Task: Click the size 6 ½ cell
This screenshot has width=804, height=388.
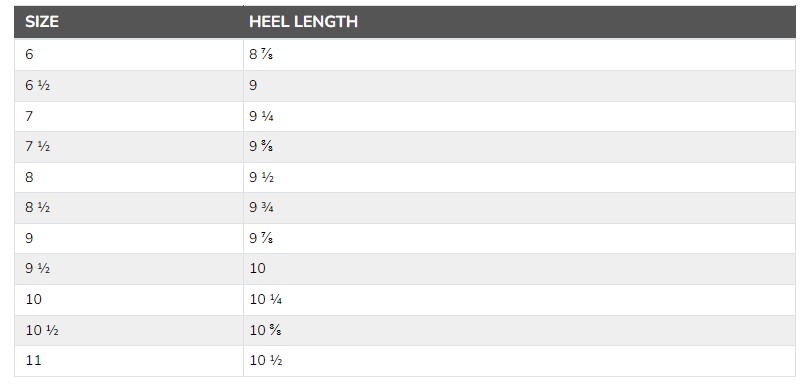Action: (129, 86)
